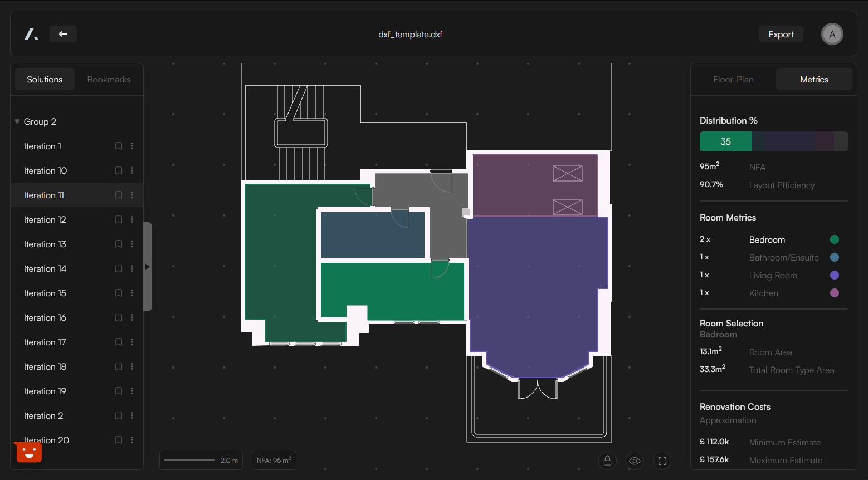This screenshot has width=868, height=480.
Task: Open the more options for Iteration 10
Action: [x=132, y=170]
